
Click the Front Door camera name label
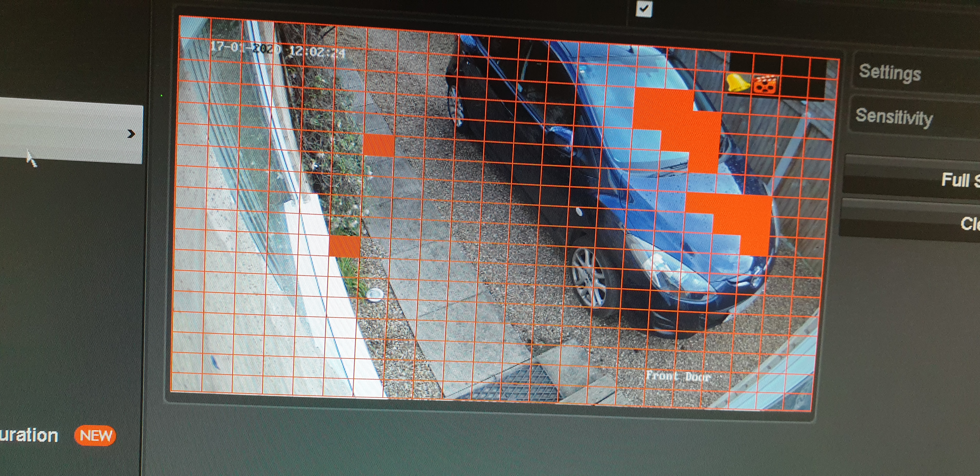point(678,376)
